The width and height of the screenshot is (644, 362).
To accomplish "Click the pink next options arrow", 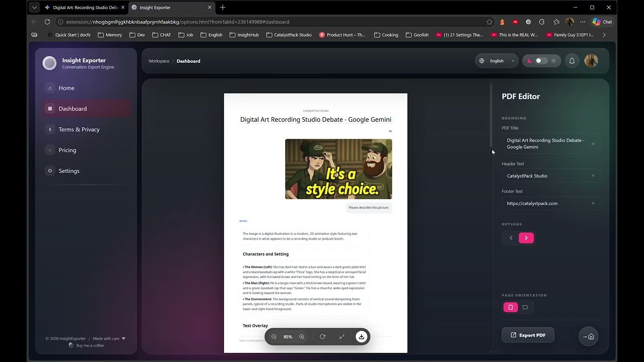I will click(x=526, y=238).
